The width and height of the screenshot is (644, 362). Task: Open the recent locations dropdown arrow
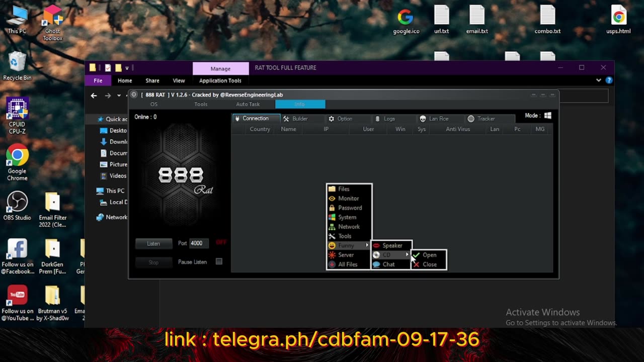119,96
